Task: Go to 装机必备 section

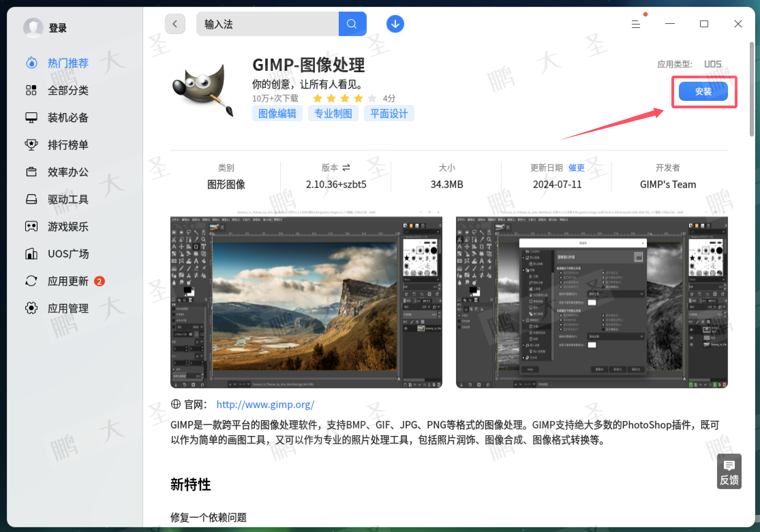Action: tap(68, 118)
